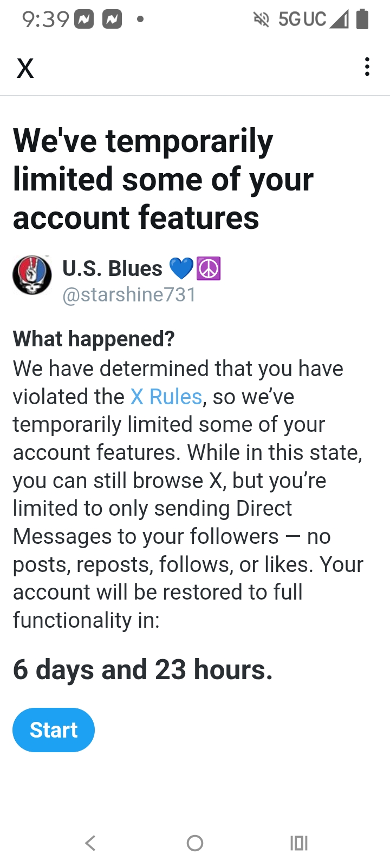Tap the battery status icon

click(362, 19)
